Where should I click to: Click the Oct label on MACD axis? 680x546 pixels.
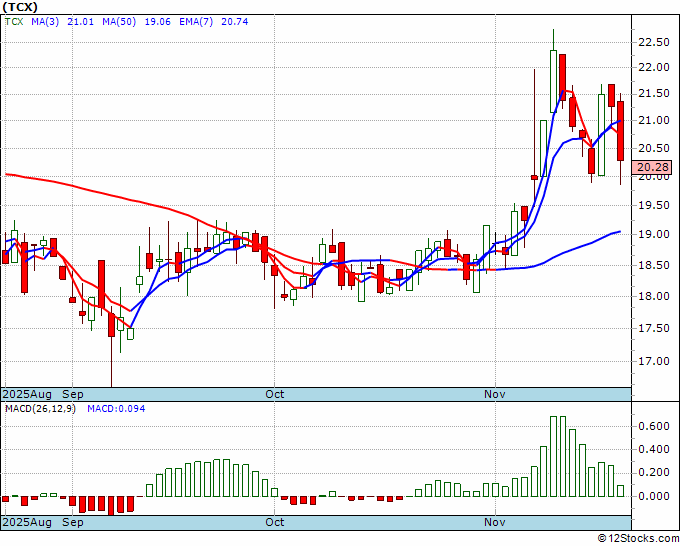point(275,522)
